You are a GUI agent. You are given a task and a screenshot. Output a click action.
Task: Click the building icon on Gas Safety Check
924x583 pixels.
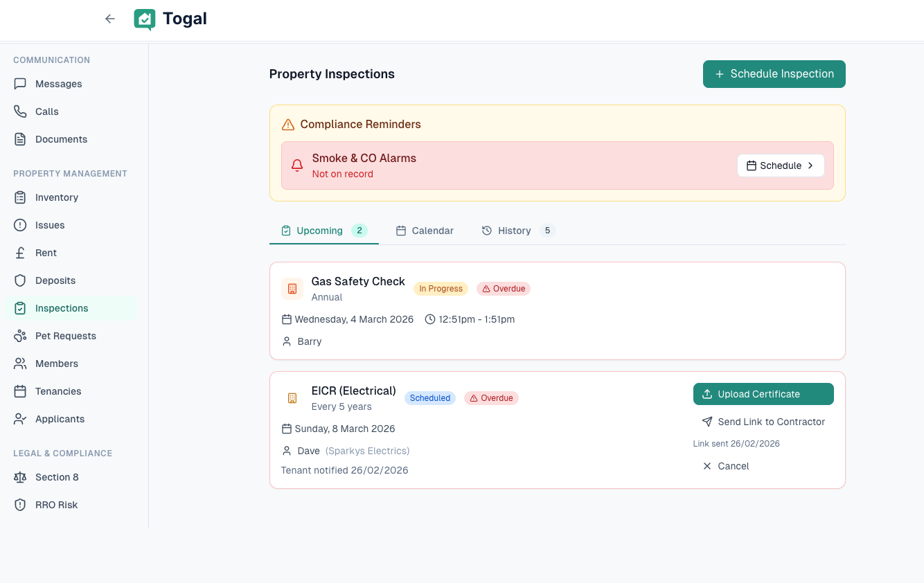[292, 289]
